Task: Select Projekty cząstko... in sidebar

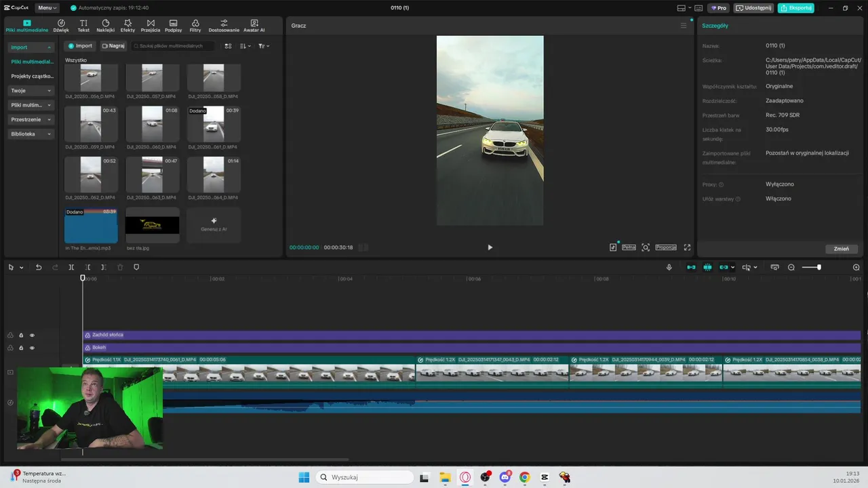Action: [x=32, y=76]
